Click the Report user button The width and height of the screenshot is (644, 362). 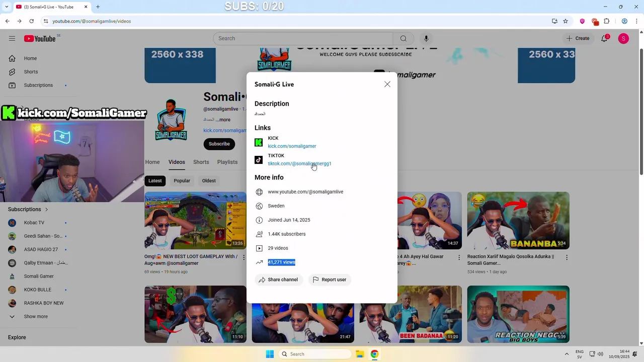[330, 280]
